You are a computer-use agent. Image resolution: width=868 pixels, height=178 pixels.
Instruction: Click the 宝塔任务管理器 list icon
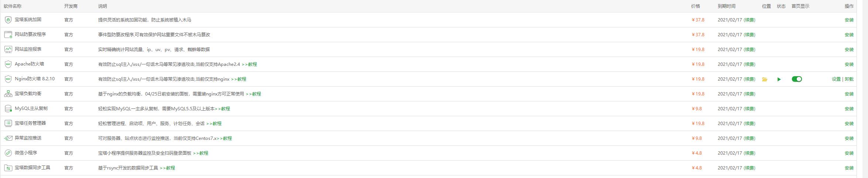point(8,124)
